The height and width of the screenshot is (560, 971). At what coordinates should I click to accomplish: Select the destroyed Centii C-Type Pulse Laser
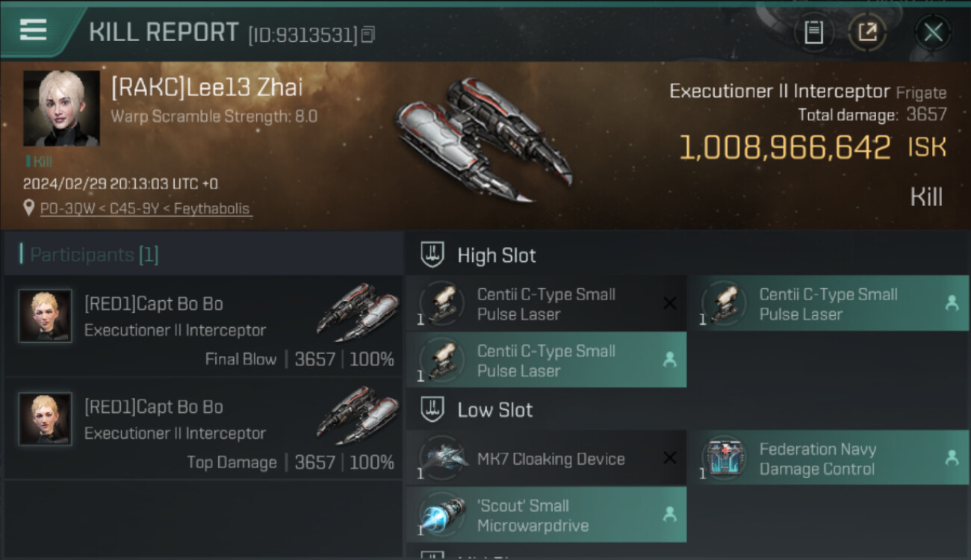[546, 304]
